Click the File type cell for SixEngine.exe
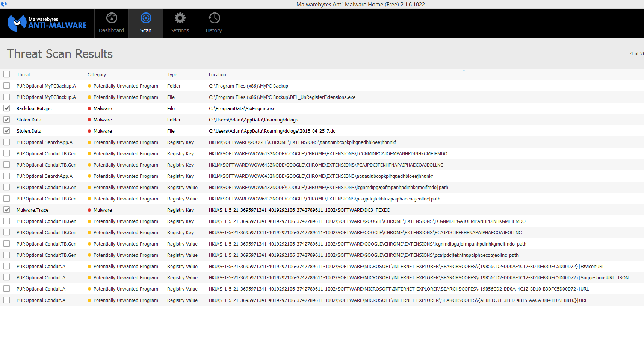 171,109
